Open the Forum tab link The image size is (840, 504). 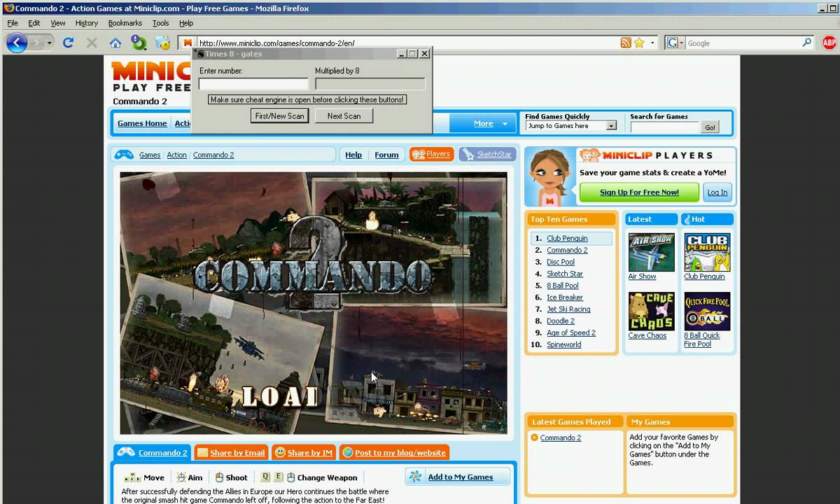pyautogui.click(x=386, y=155)
